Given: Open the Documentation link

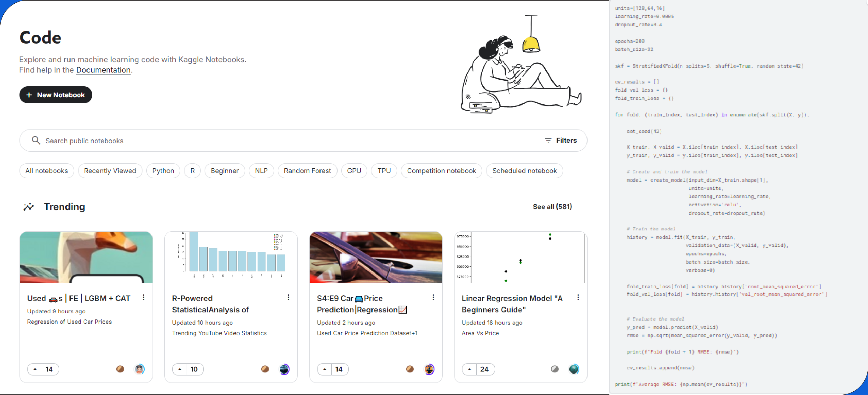Looking at the screenshot, I should coord(103,70).
